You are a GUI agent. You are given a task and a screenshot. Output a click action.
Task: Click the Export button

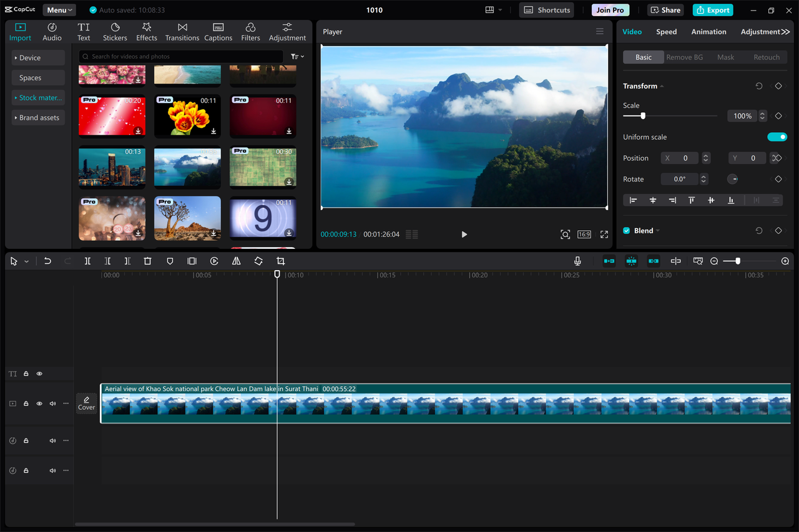pyautogui.click(x=712, y=10)
